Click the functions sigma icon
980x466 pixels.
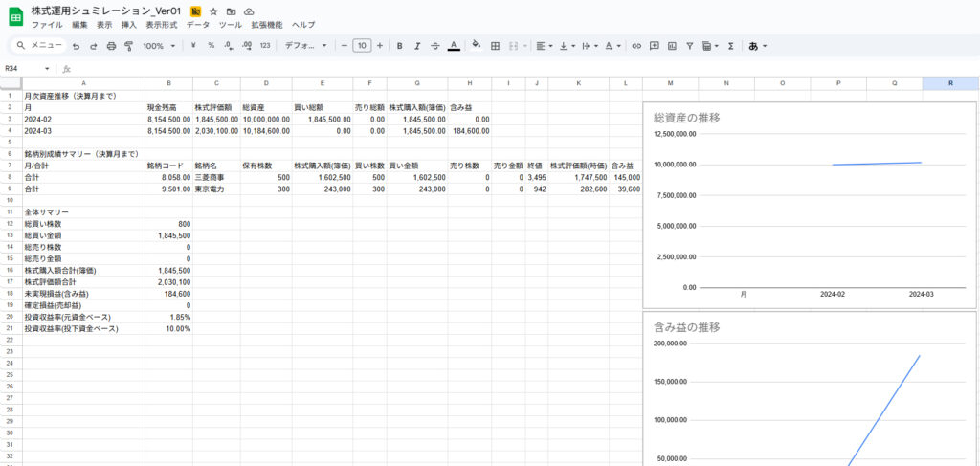pos(731,45)
